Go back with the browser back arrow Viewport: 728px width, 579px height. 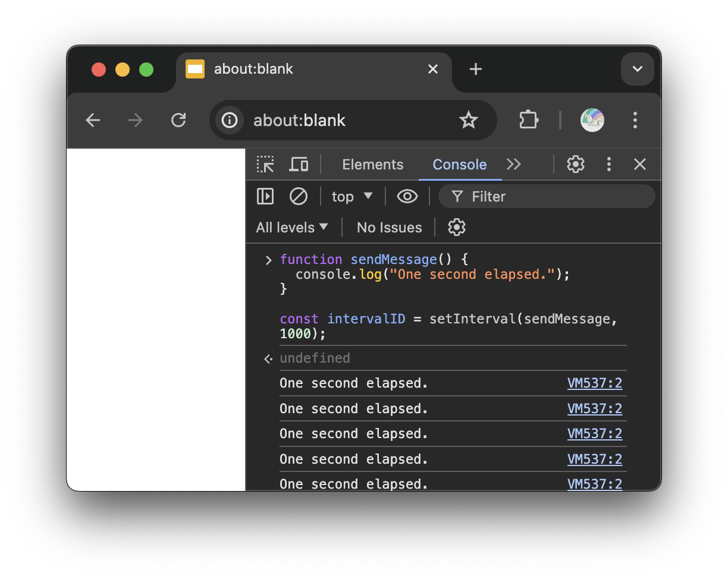[x=93, y=121]
